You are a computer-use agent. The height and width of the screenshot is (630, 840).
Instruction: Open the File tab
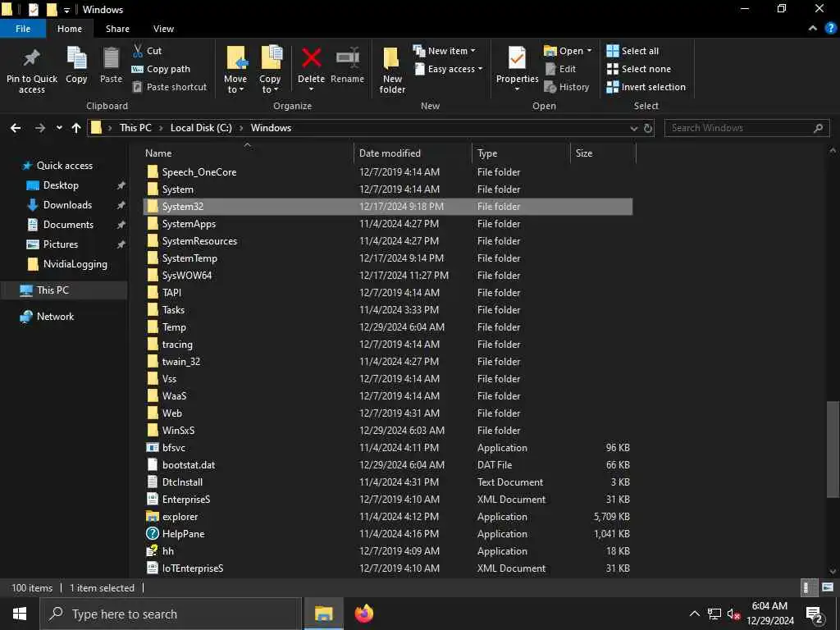[23, 29]
